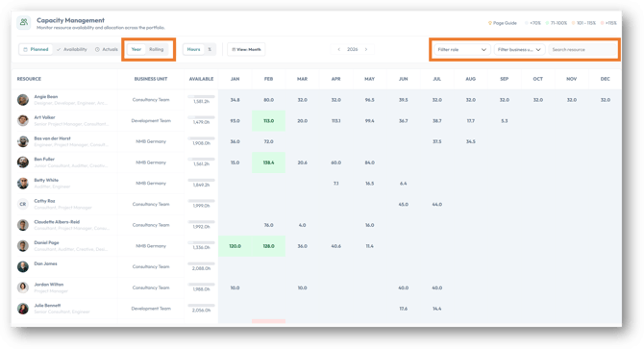Select Daniel Page's JAN cell 120.0
Image resolution: width=644 pixels, height=349 pixels.
click(x=235, y=246)
